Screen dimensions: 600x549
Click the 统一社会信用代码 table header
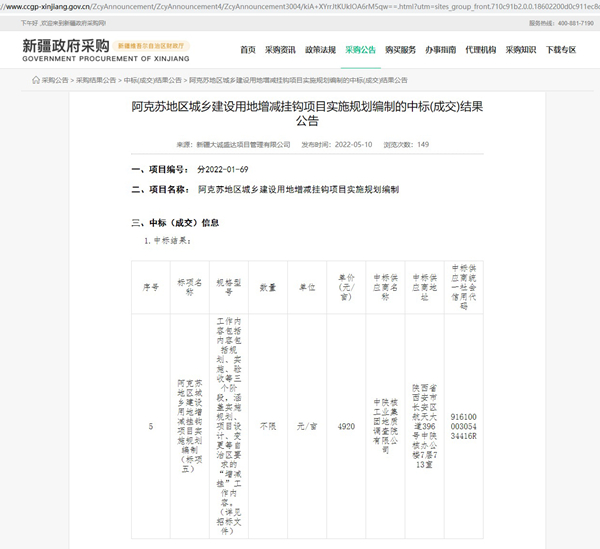464,287
